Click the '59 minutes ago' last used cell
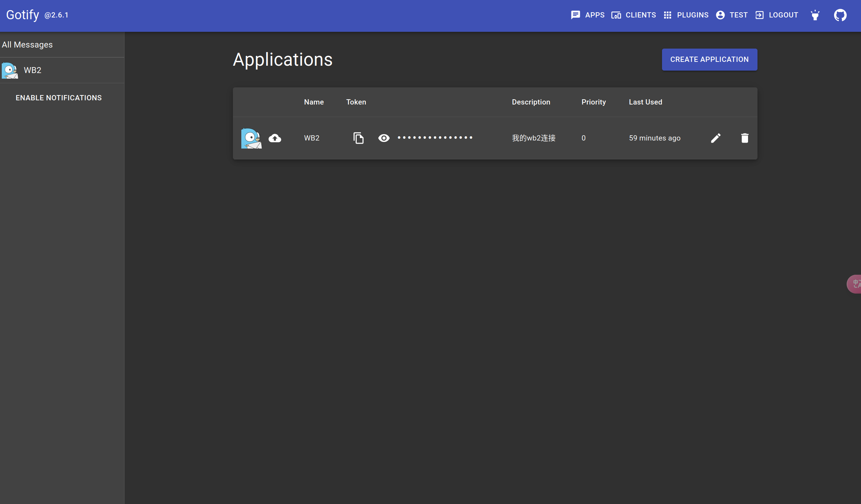The image size is (861, 504). click(x=655, y=138)
